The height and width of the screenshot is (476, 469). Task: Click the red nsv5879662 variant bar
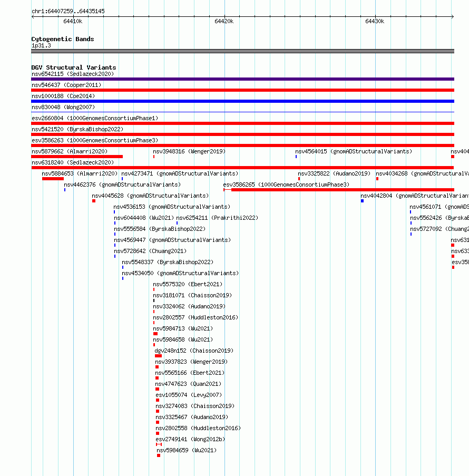click(x=77, y=157)
